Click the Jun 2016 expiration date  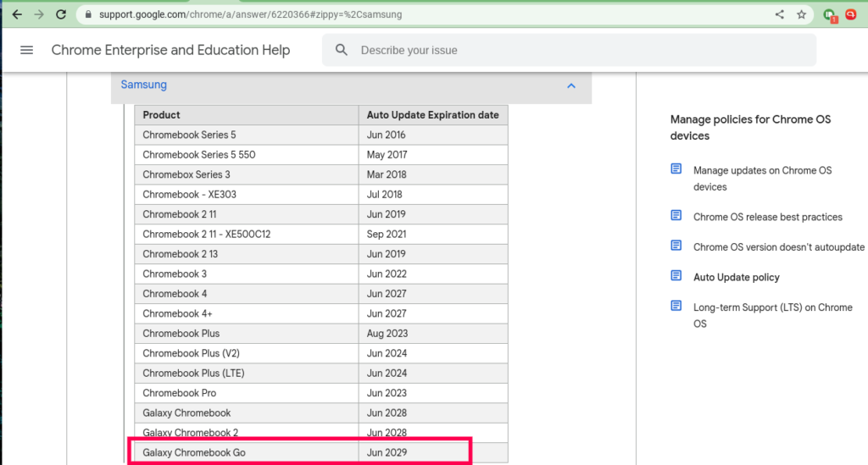[386, 135]
